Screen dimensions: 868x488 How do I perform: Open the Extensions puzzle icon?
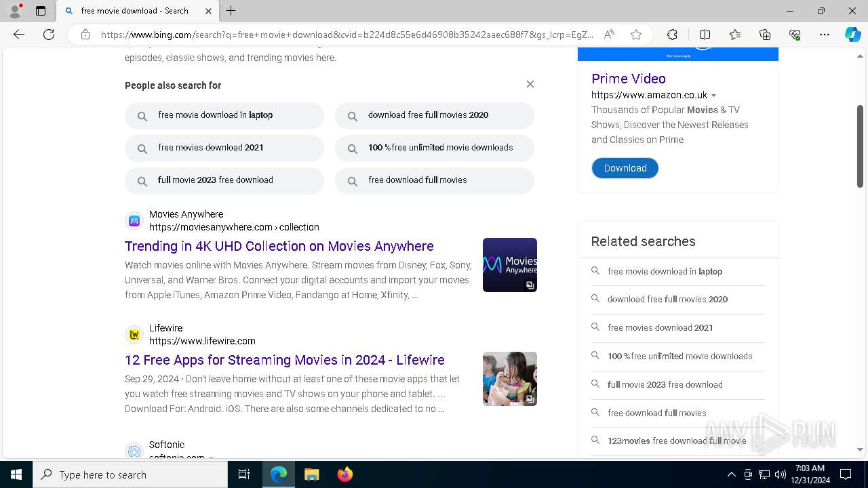[x=672, y=35]
